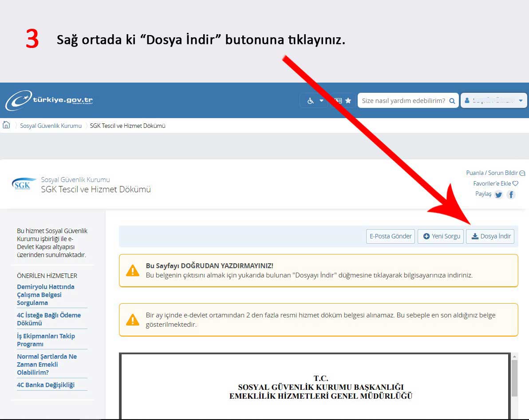Click the 'T.C.' line in the document
Screen dimensions: 529x420
(x=321, y=378)
